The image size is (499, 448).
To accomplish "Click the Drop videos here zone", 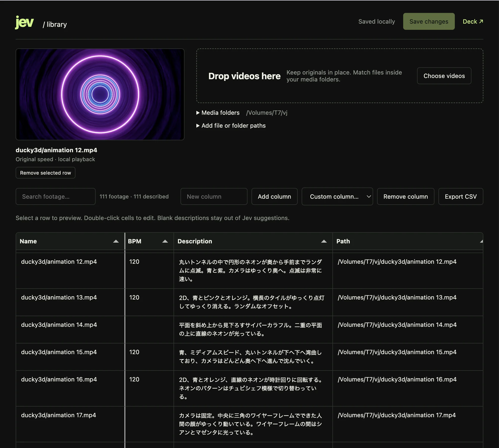I will tap(340, 76).
